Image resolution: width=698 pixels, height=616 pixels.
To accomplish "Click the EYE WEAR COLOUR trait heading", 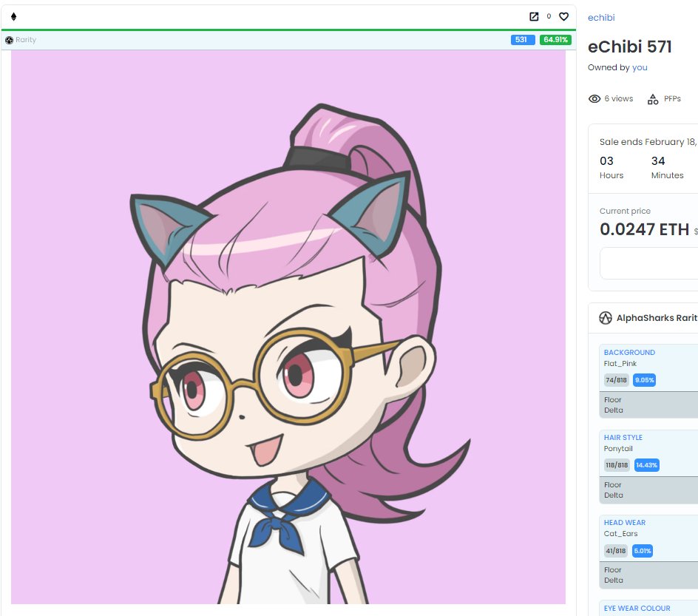I will coord(637,608).
